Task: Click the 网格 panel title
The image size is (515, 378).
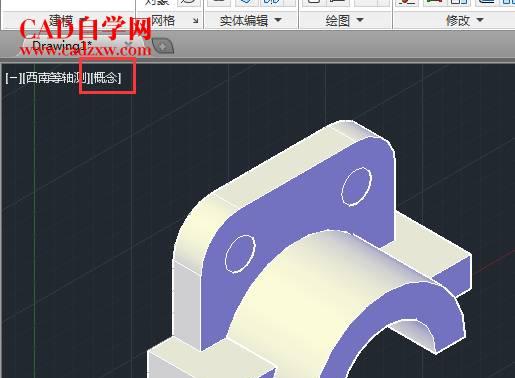Action: pyautogui.click(x=163, y=21)
